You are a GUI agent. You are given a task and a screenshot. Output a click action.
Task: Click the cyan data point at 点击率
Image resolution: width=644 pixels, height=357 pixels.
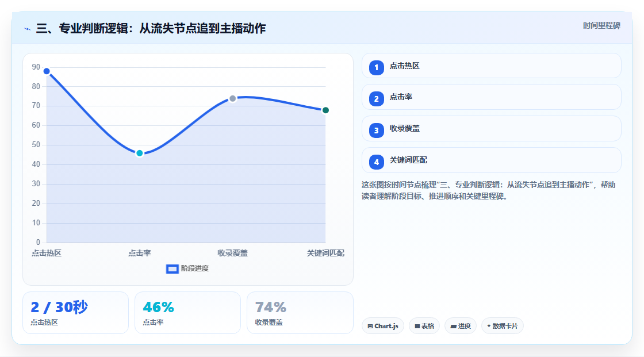click(x=140, y=153)
